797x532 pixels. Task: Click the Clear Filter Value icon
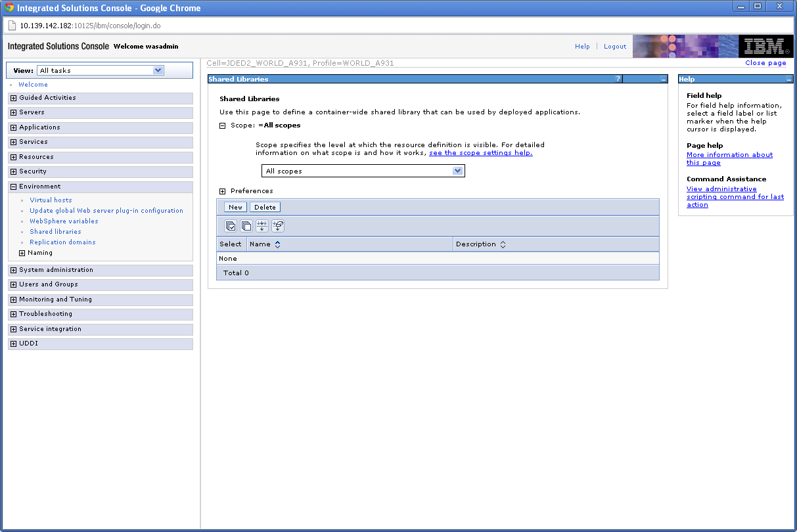coord(278,226)
